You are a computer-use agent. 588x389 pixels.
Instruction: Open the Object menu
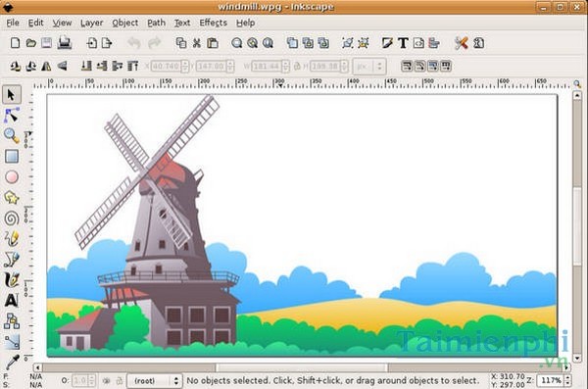[x=125, y=23]
